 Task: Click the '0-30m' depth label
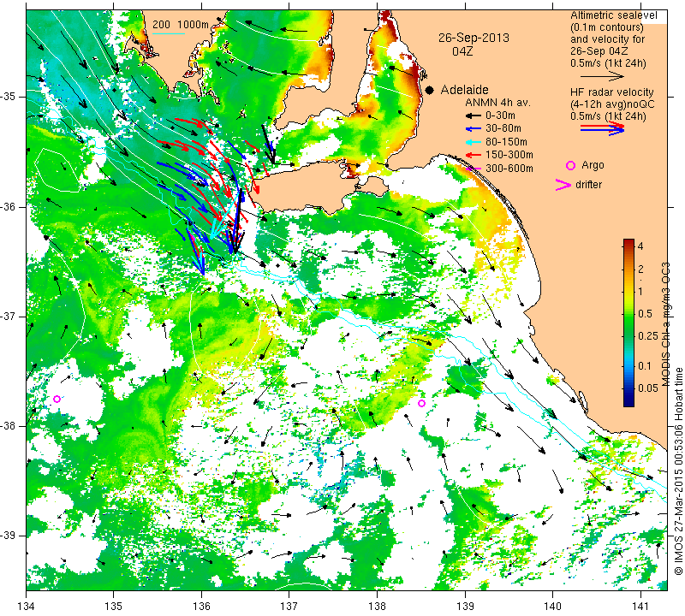pyautogui.click(x=500, y=115)
